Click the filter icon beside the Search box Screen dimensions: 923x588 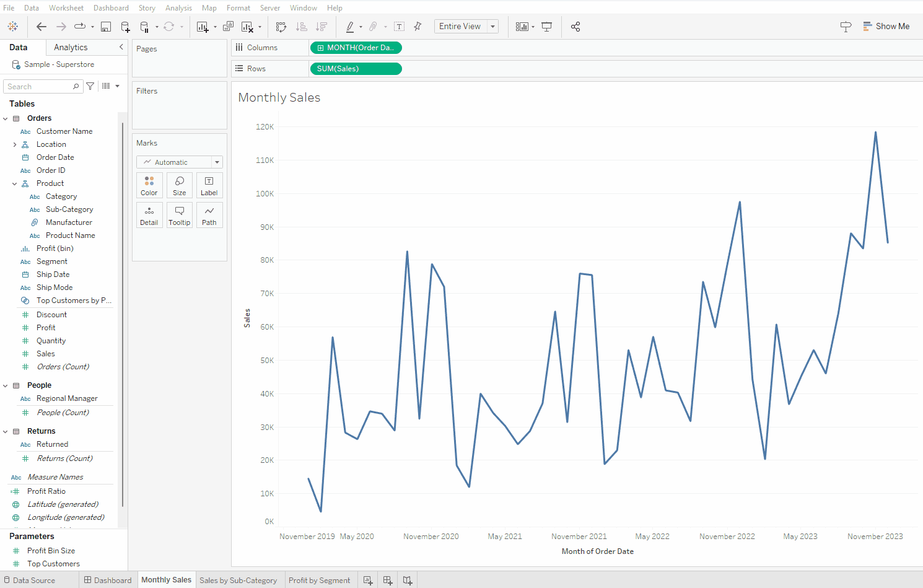point(90,87)
